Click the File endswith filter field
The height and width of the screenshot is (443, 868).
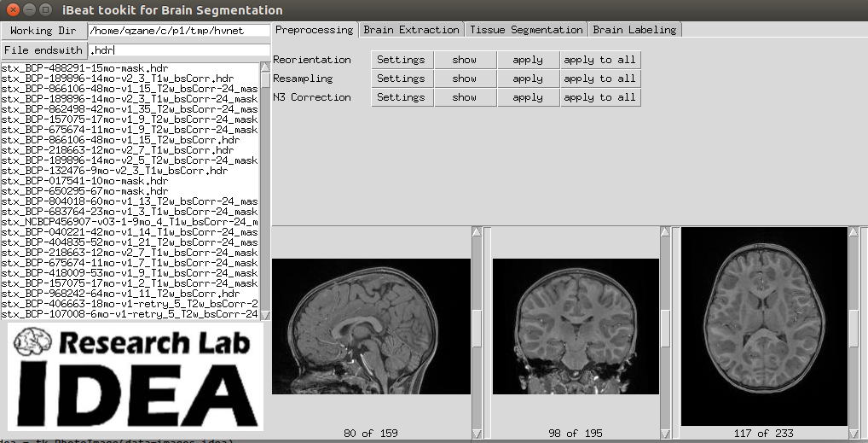pyautogui.click(x=178, y=50)
